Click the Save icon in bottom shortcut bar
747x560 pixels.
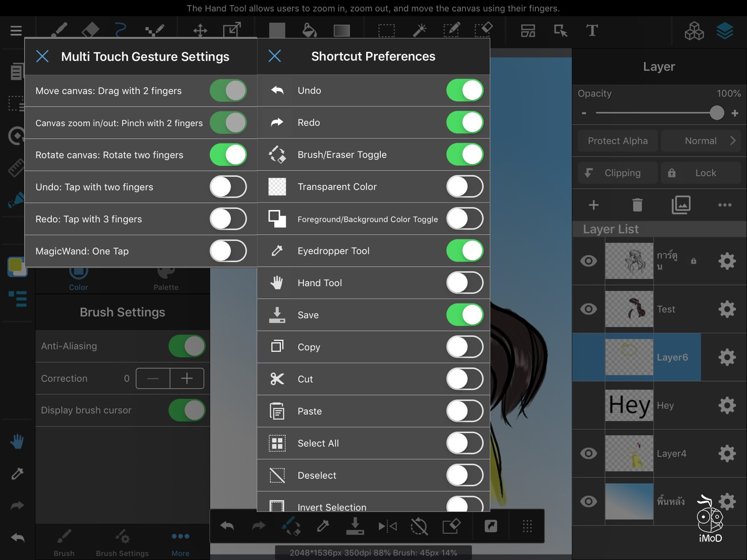tap(355, 526)
